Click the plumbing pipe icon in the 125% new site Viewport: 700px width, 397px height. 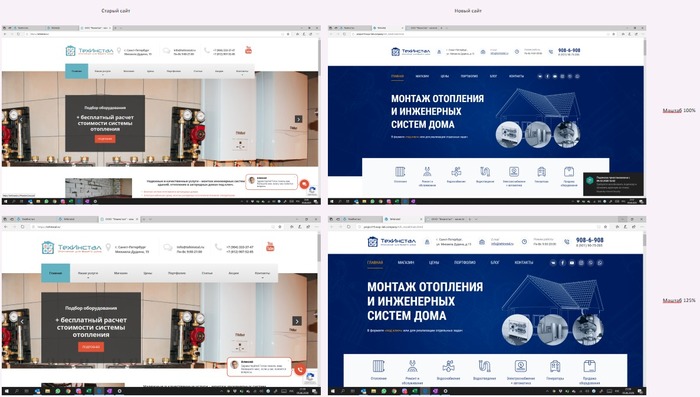point(484,366)
